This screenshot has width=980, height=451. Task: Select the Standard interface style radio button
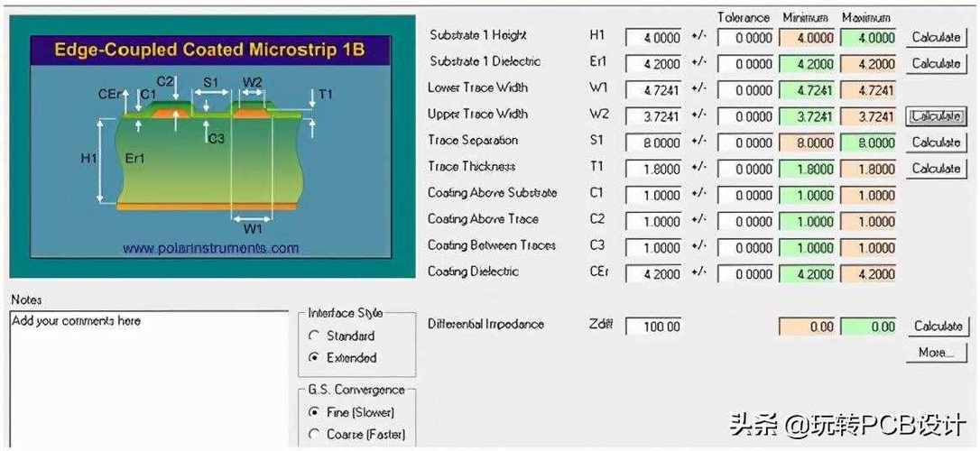click(314, 336)
